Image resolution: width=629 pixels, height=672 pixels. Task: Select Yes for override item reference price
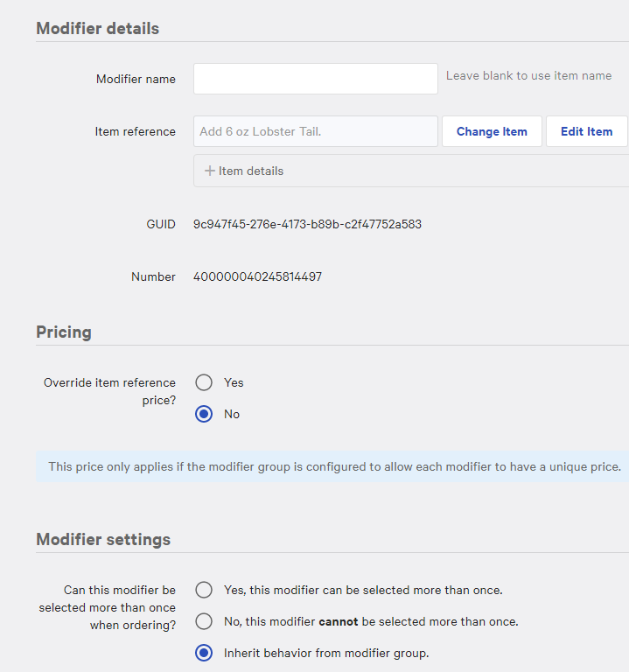(204, 382)
